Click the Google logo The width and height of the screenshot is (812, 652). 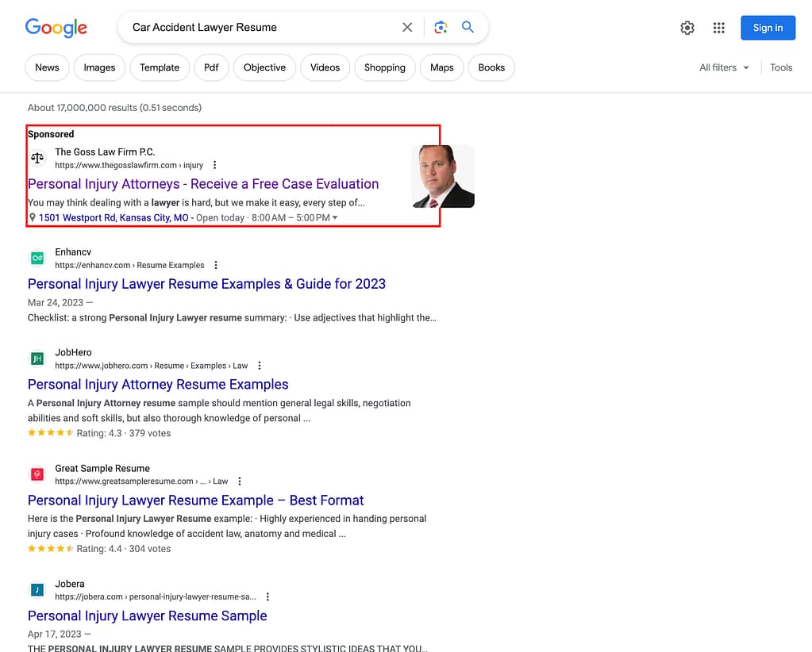[56, 28]
